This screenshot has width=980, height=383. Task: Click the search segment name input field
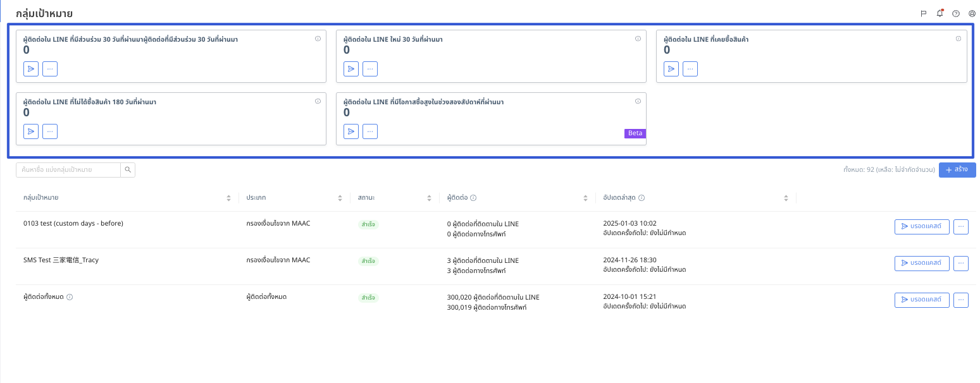coord(68,169)
